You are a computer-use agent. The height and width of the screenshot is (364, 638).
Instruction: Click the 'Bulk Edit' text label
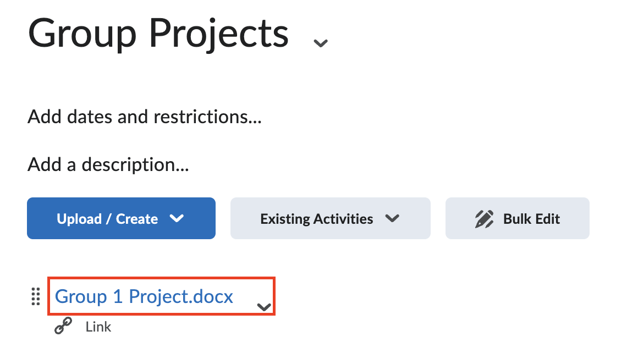[531, 219]
